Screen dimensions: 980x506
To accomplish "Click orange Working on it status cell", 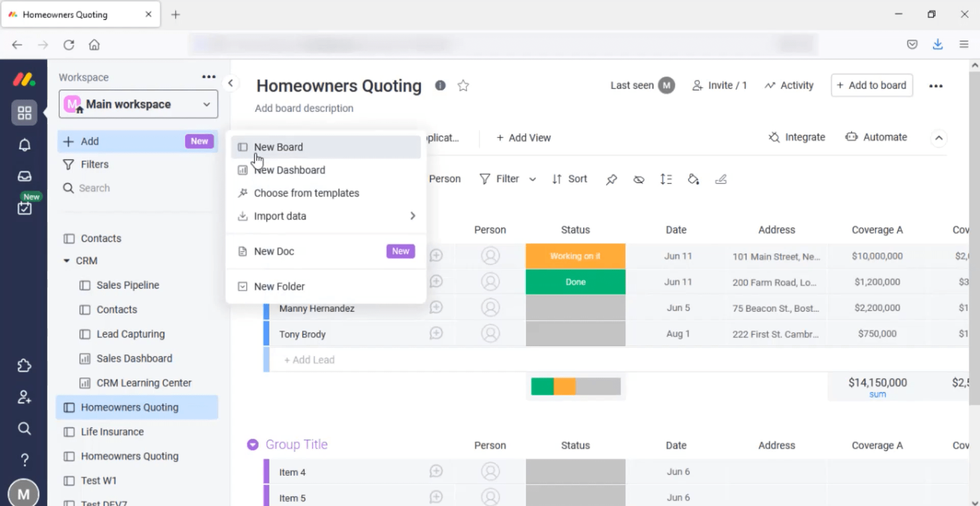I will [x=575, y=256].
